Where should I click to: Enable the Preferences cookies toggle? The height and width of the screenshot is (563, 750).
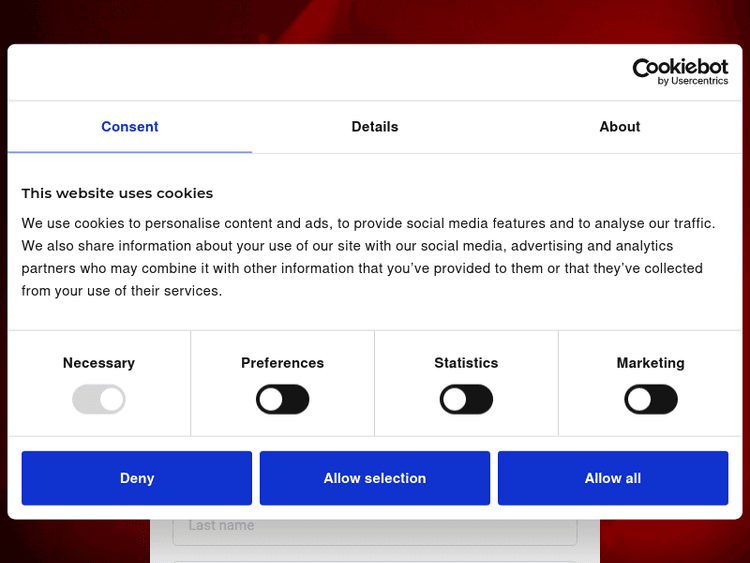pos(283,400)
